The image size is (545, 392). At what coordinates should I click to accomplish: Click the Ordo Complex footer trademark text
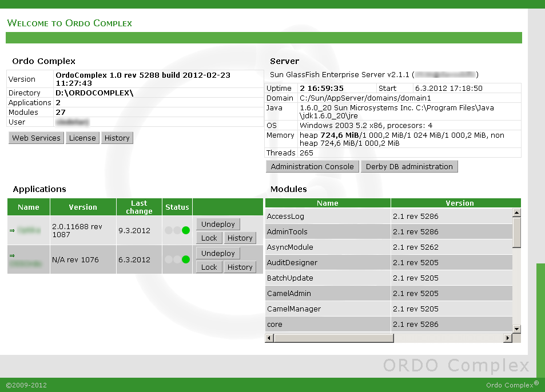512,385
